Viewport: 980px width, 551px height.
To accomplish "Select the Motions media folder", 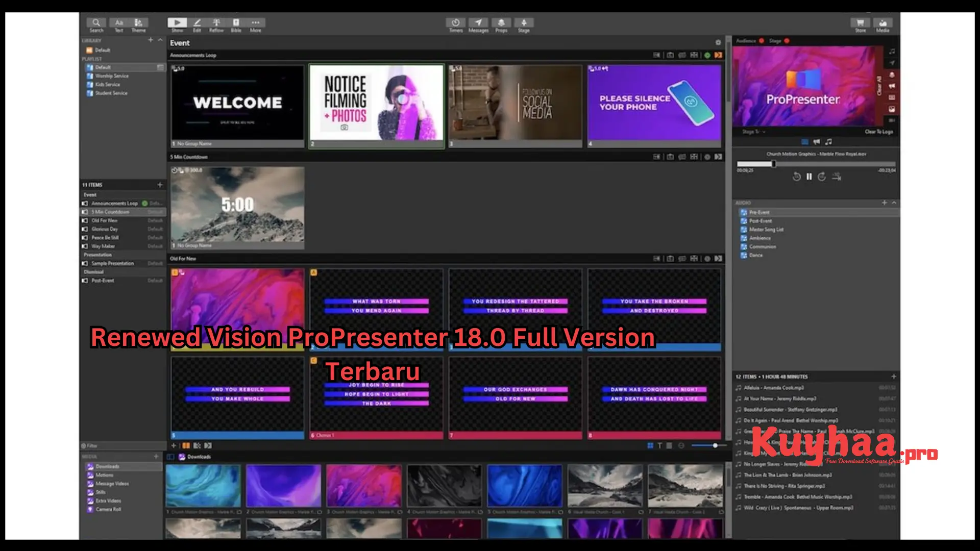I will pyautogui.click(x=122, y=475).
